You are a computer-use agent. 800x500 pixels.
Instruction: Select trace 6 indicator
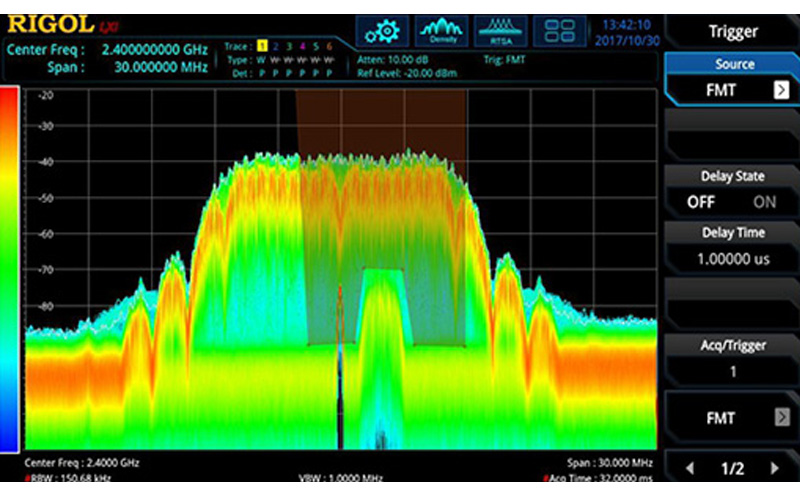point(329,46)
